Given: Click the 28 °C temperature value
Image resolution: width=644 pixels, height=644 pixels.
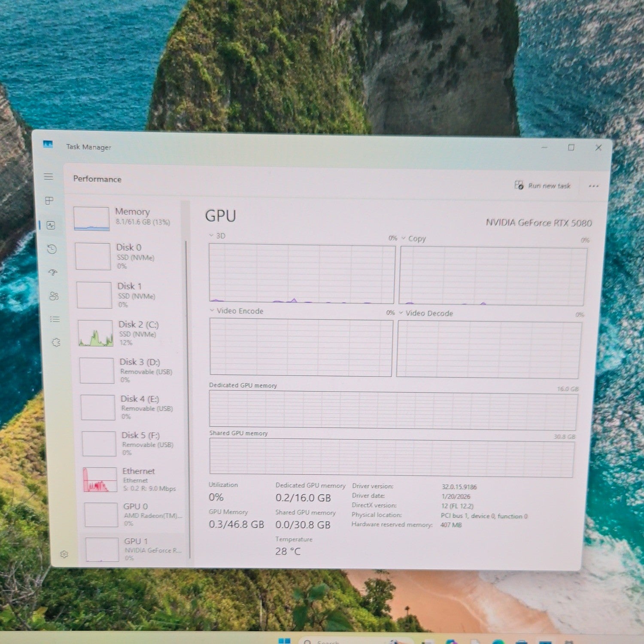Looking at the screenshot, I should [x=288, y=551].
